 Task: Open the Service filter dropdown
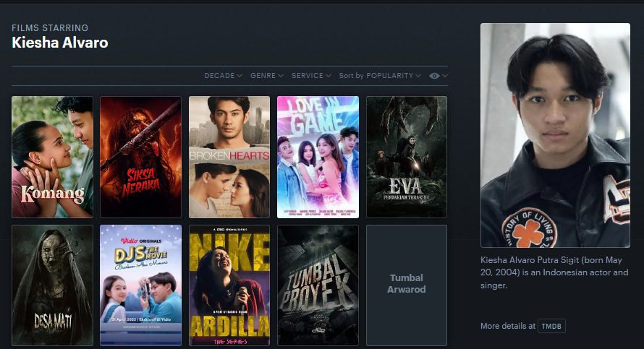[x=311, y=76]
